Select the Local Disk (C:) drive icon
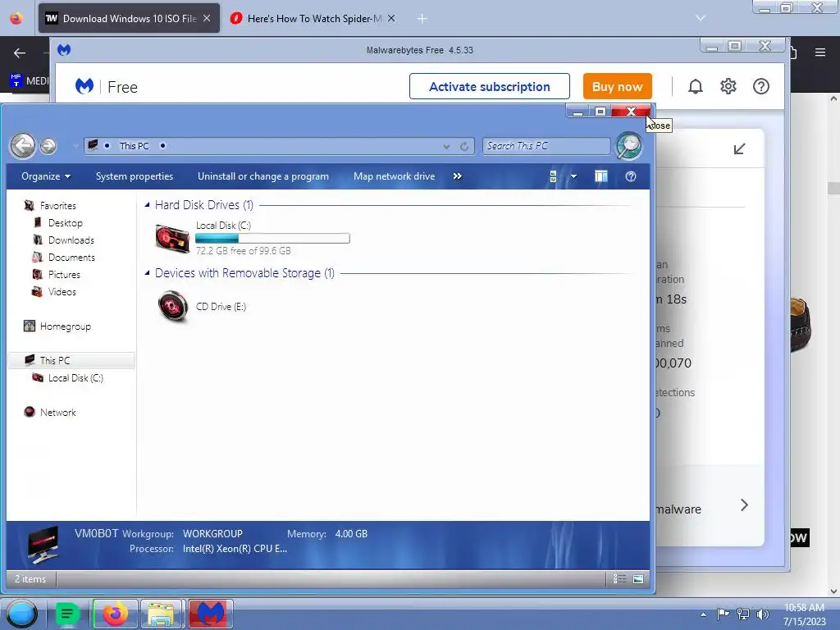The image size is (840, 630). click(172, 239)
